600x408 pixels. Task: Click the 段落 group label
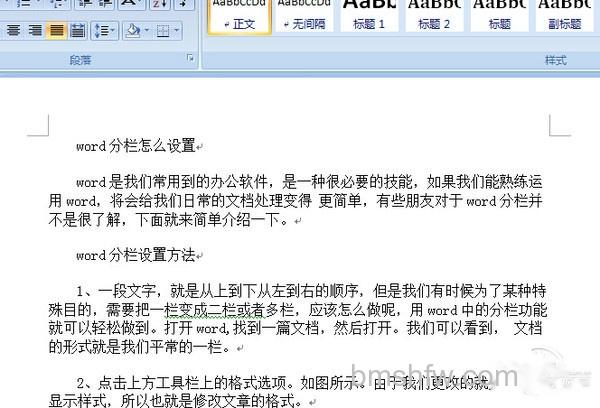coord(80,60)
